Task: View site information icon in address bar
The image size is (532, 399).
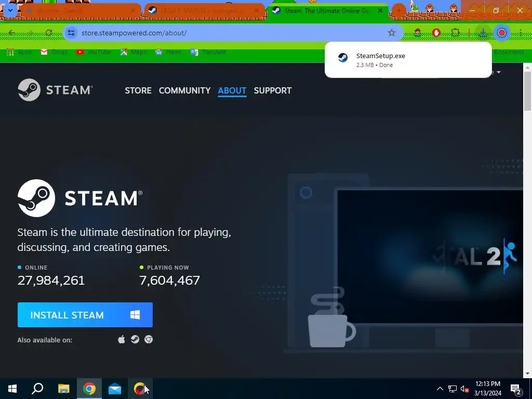Action: 71,33
